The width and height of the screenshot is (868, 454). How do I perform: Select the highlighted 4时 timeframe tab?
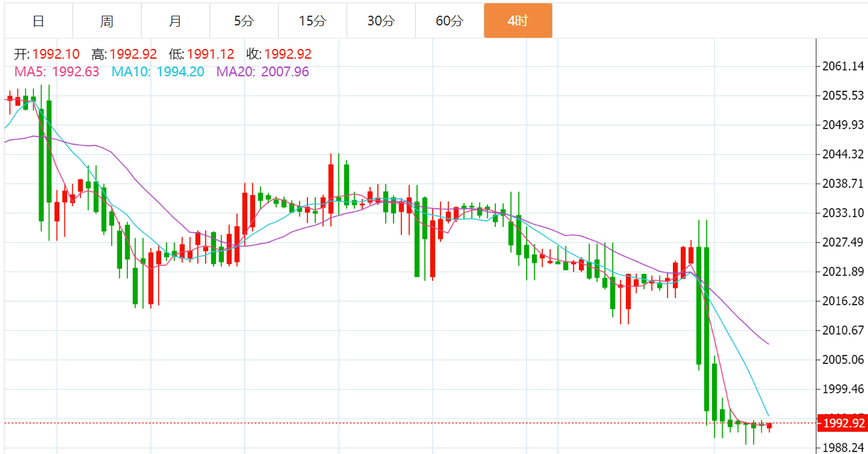(x=518, y=21)
